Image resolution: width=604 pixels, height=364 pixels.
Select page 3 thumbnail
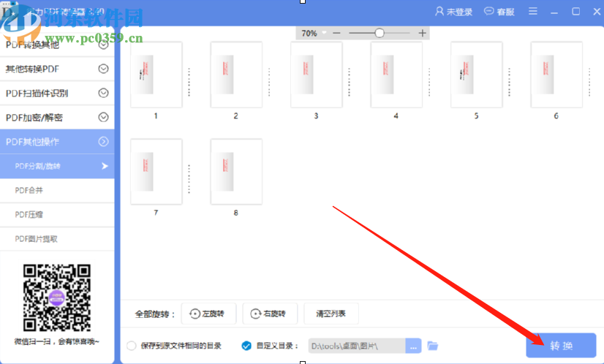[316, 75]
